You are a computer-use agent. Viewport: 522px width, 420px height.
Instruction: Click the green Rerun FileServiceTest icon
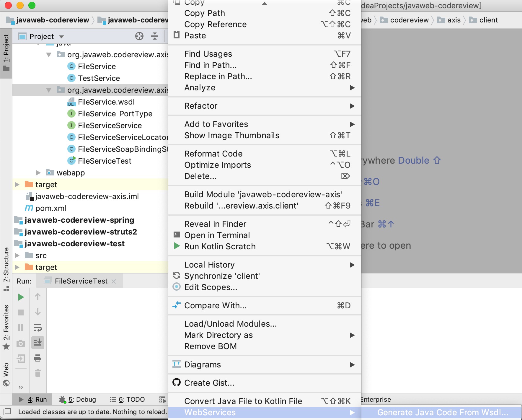pos(21,297)
